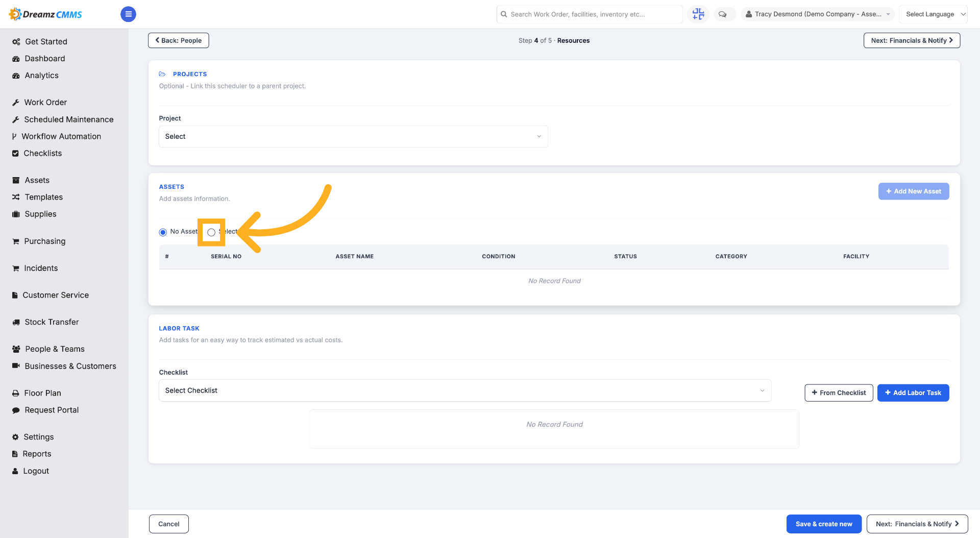Open the chat messages icon in header
980x538 pixels.
[722, 14]
